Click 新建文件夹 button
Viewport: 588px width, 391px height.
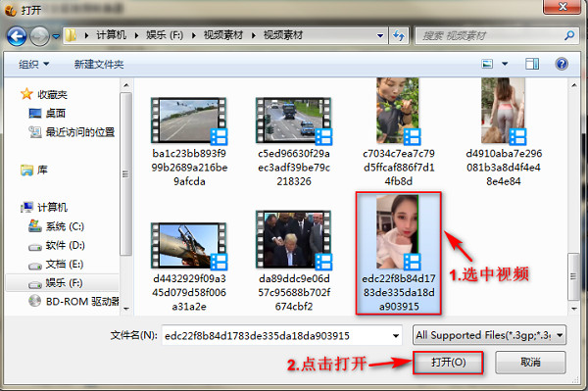pos(99,64)
